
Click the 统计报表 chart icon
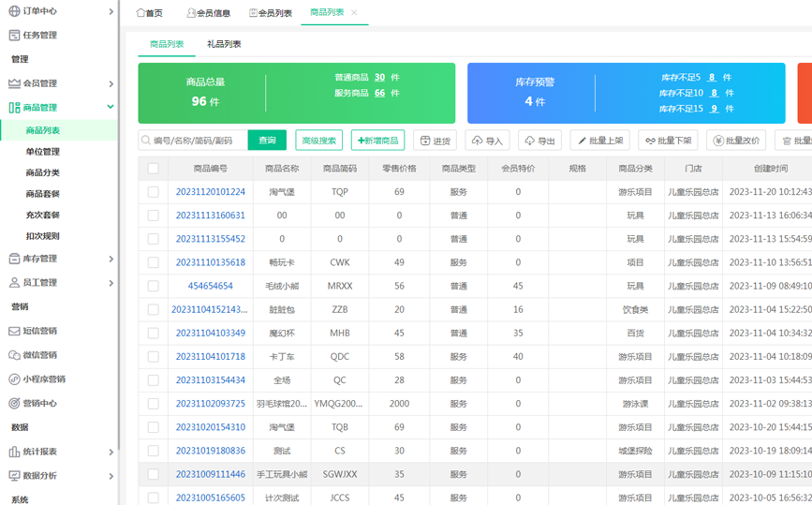[x=14, y=452]
